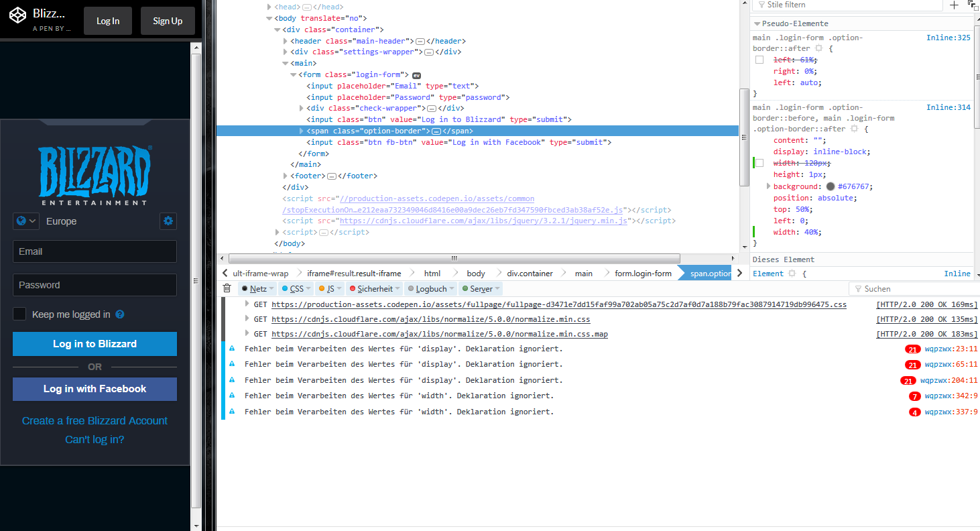Click the Email input field
980x531 pixels.
tap(95, 251)
